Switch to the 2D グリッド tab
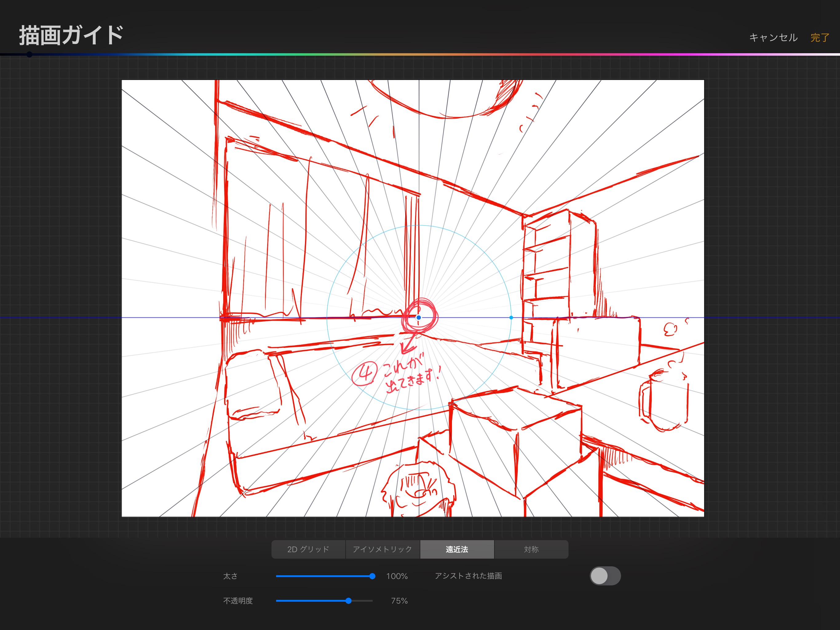Image resolution: width=840 pixels, height=630 pixels. tap(308, 549)
